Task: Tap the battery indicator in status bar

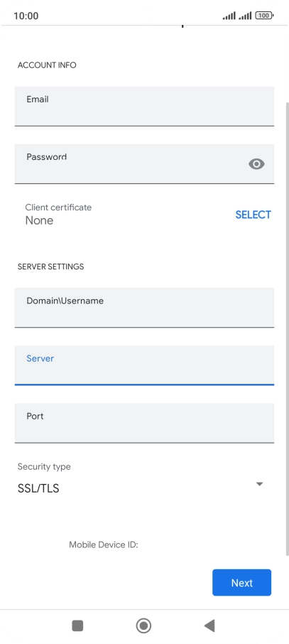Action: tap(264, 16)
